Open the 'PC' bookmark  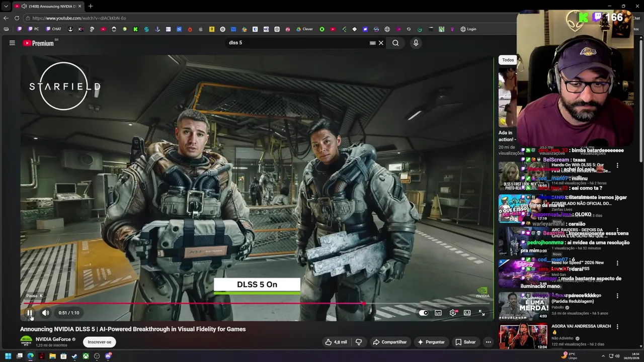(32, 29)
